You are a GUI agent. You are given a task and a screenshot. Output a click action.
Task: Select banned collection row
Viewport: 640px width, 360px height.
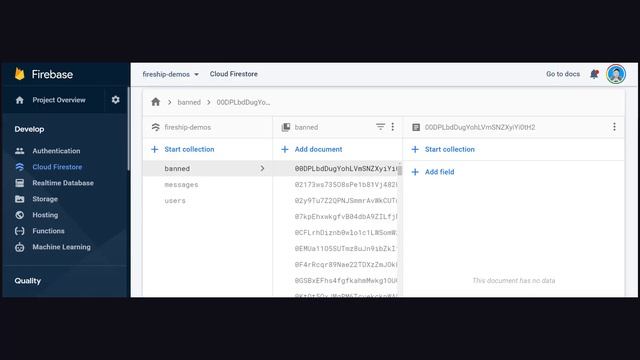coord(207,168)
